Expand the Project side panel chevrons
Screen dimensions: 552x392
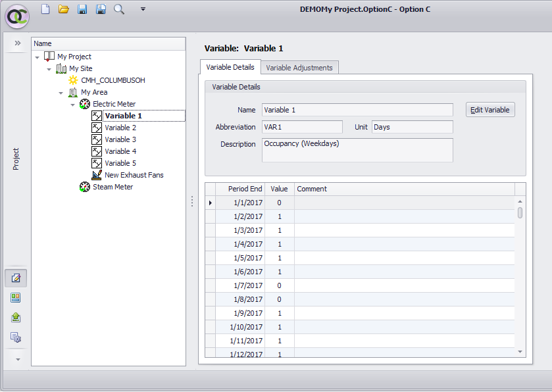[x=18, y=43]
